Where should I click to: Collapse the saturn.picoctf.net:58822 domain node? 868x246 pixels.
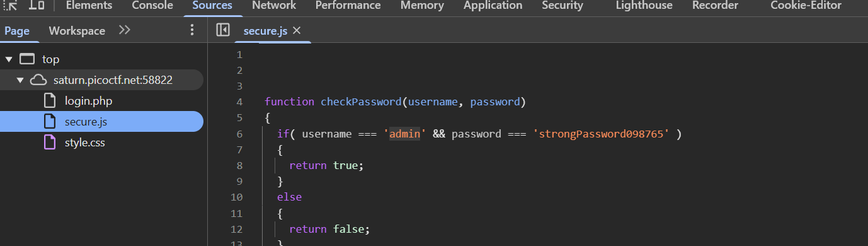[20, 80]
